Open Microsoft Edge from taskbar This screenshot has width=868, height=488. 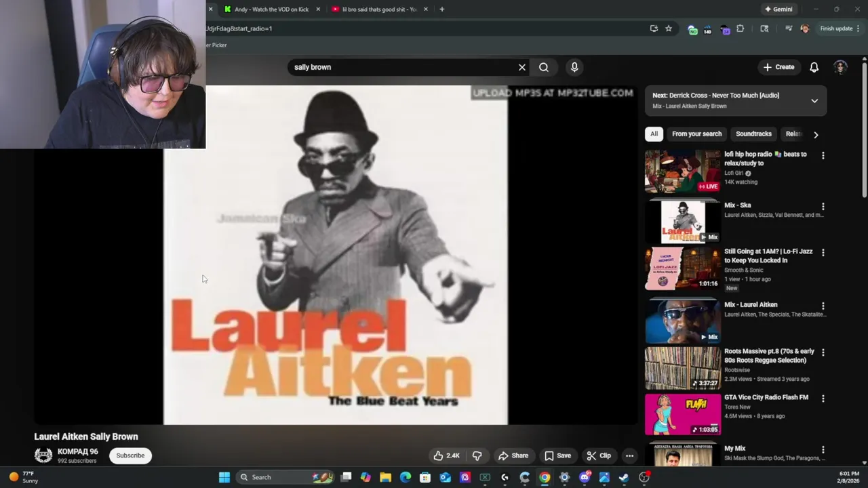click(x=405, y=477)
